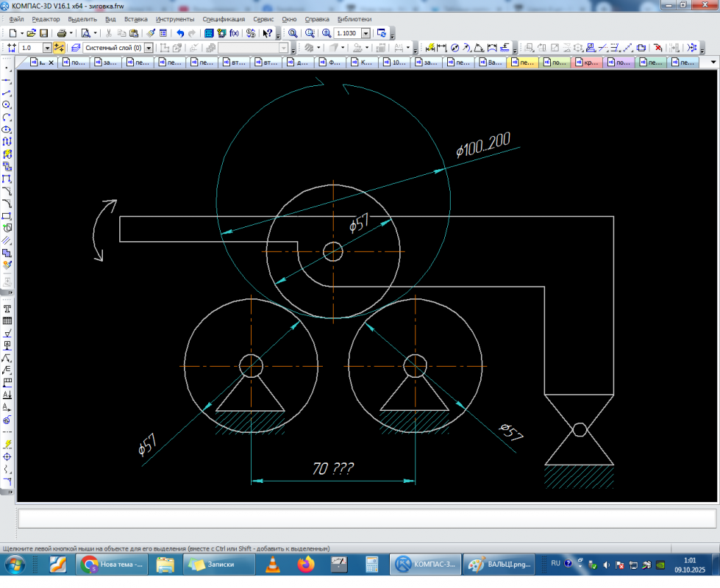Toggle the orthogonal drawing mode button

pyautogui.click(x=59, y=48)
